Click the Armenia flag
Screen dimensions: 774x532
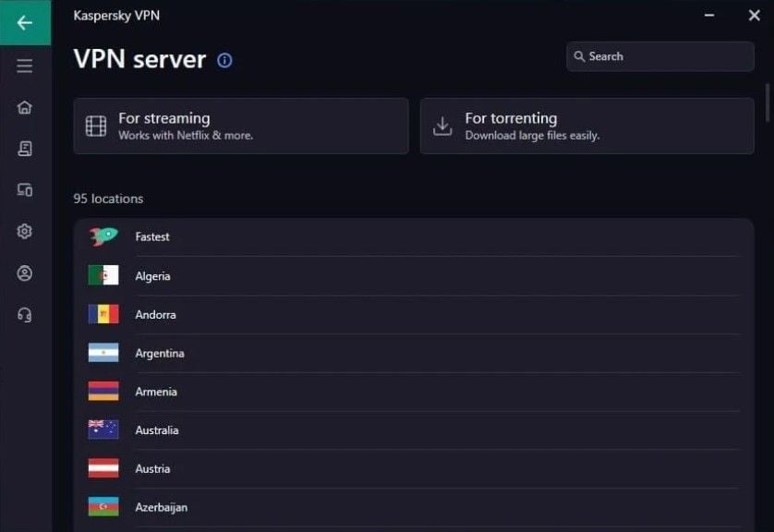[x=103, y=391]
